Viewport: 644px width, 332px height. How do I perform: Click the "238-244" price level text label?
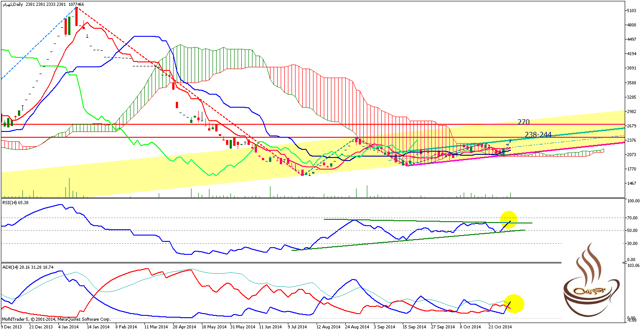(538, 135)
